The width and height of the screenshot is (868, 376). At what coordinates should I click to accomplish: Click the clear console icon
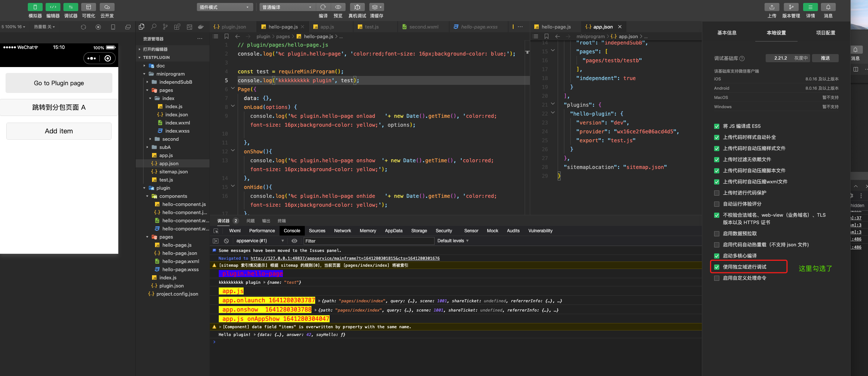pyautogui.click(x=226, y=241)
